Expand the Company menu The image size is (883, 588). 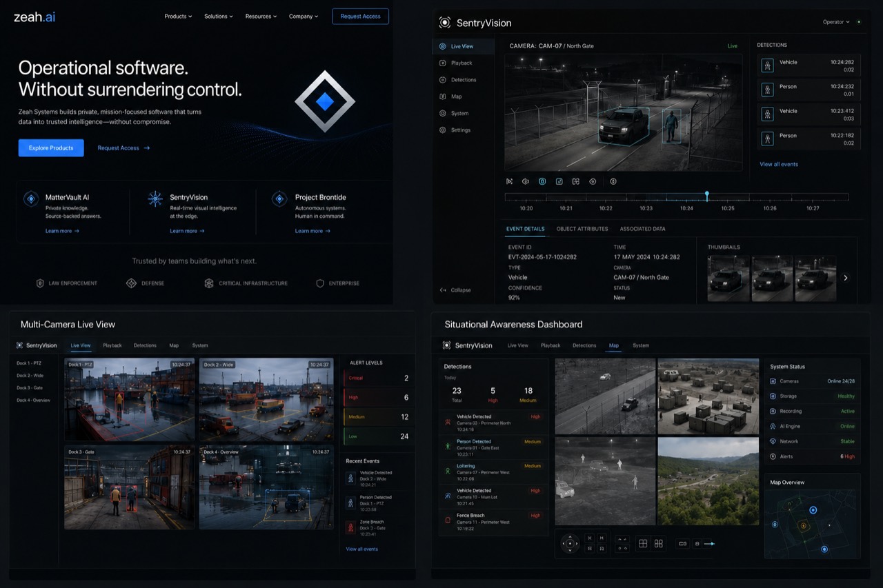point(304,17)
